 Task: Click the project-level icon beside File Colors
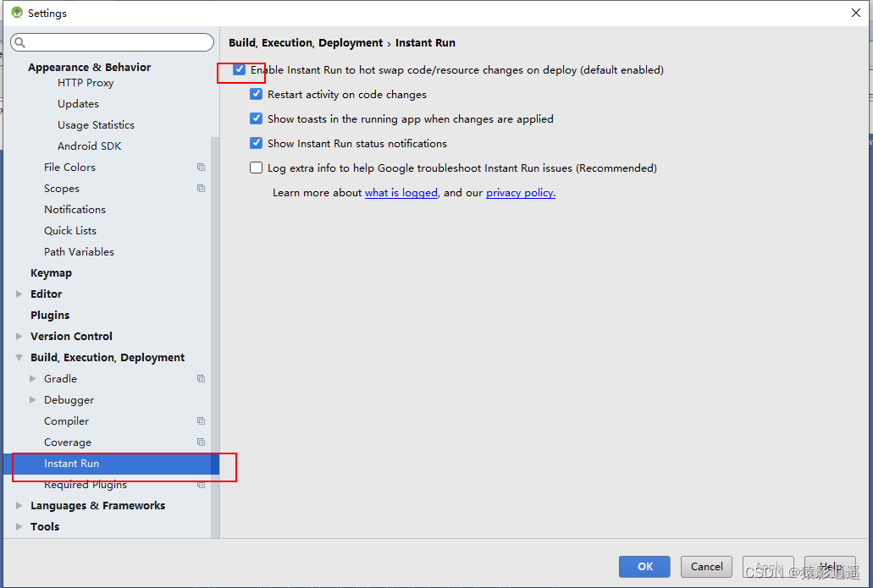[201, 167]
